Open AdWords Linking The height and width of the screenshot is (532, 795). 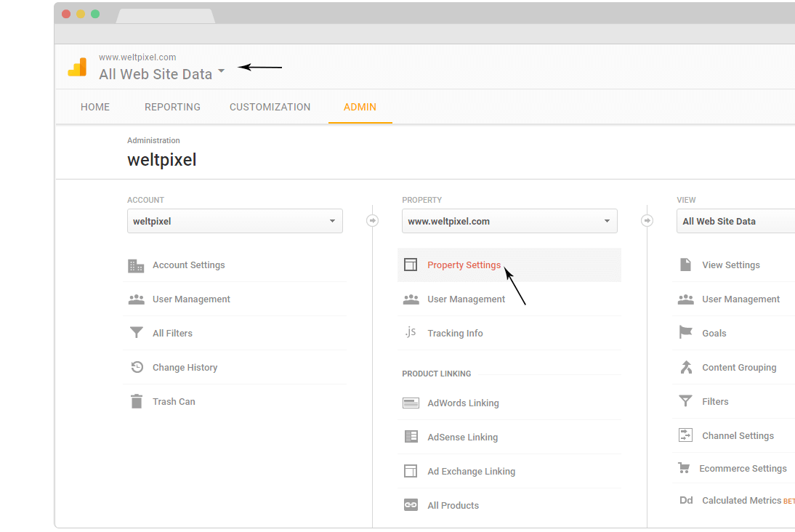pyautogui.click(x=463, y=403)
